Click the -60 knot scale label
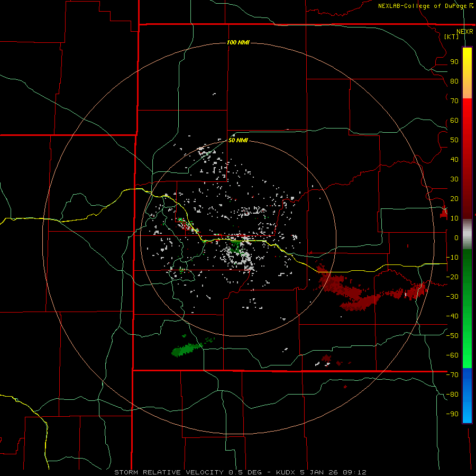Screen dimensions: 476x476 pyautogui.click(x=452, y=355)
